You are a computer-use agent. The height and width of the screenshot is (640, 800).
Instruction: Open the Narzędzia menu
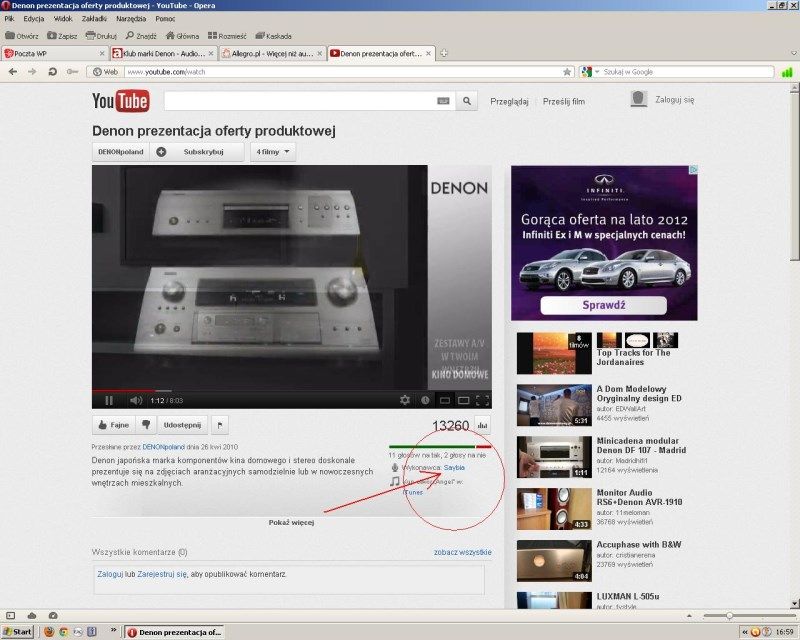[x=131, y=19]
